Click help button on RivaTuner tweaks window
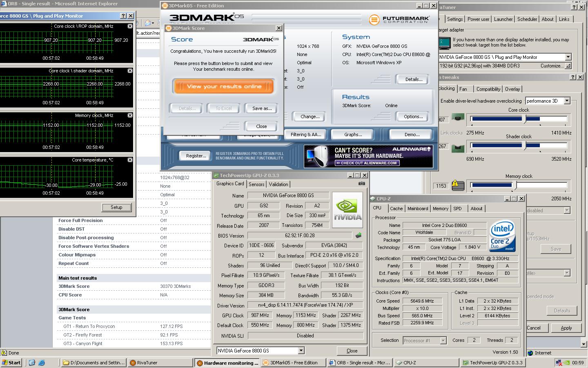 tap(573, 77)
